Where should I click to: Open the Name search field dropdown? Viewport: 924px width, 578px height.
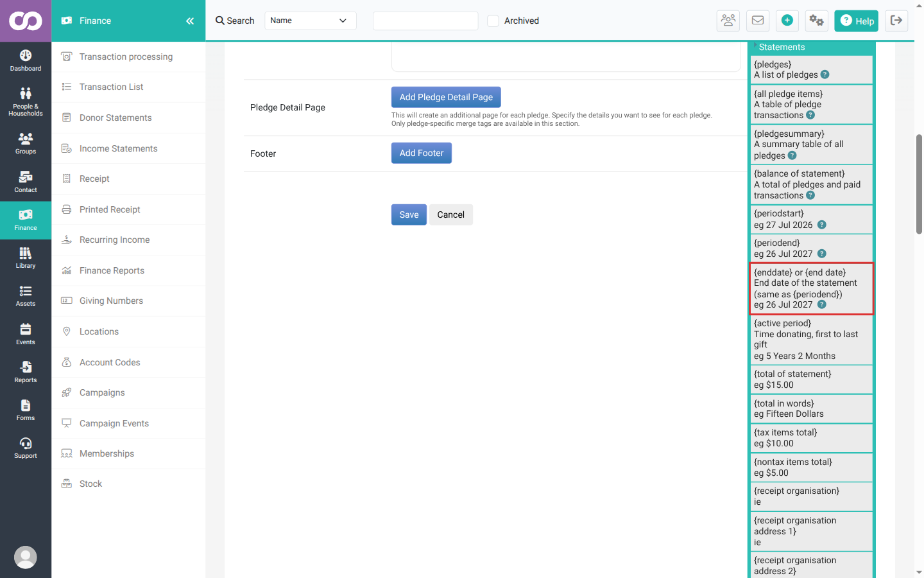pos(311,21)
